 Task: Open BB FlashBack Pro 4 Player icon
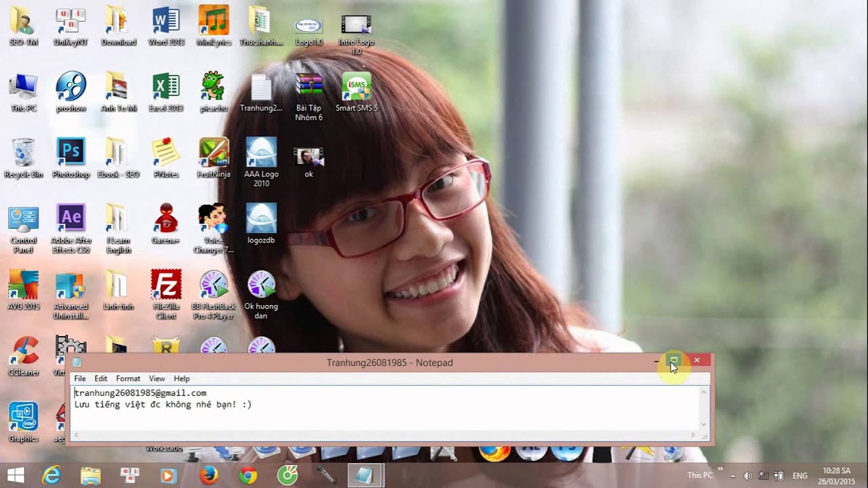pyautogui.click(x=214, y=294)
